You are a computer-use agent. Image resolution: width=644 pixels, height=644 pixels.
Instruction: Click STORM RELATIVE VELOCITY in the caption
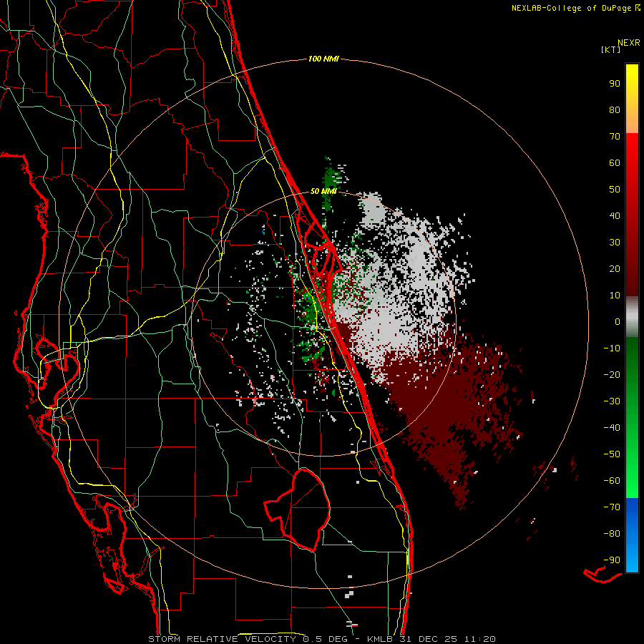pos(222,639)
